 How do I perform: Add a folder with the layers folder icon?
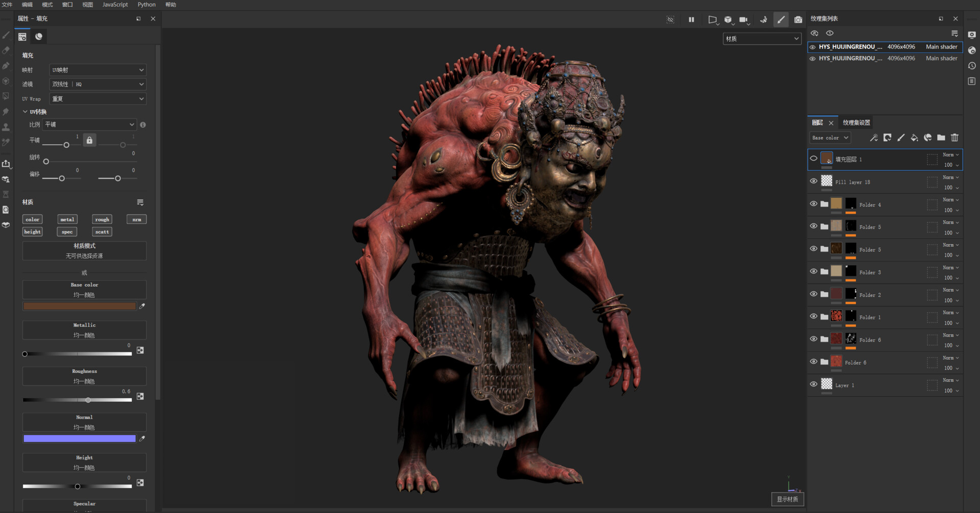941,138
